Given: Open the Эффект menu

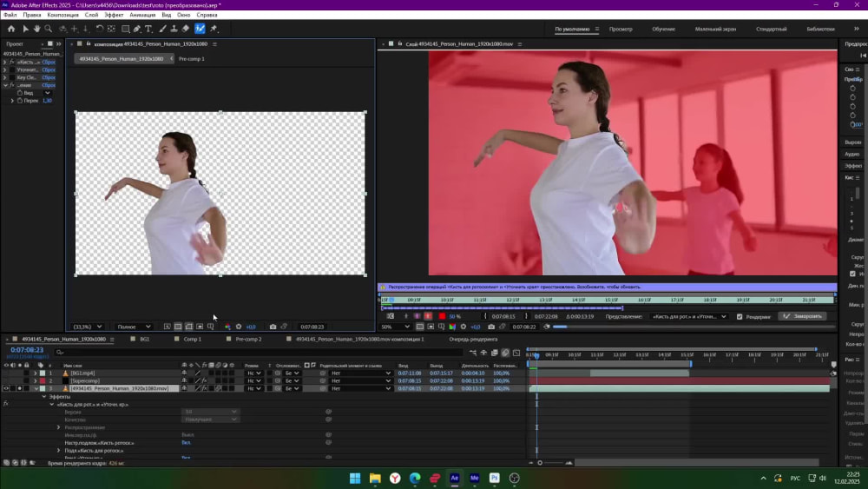Looking at the screenshot, I should point(114,15).
